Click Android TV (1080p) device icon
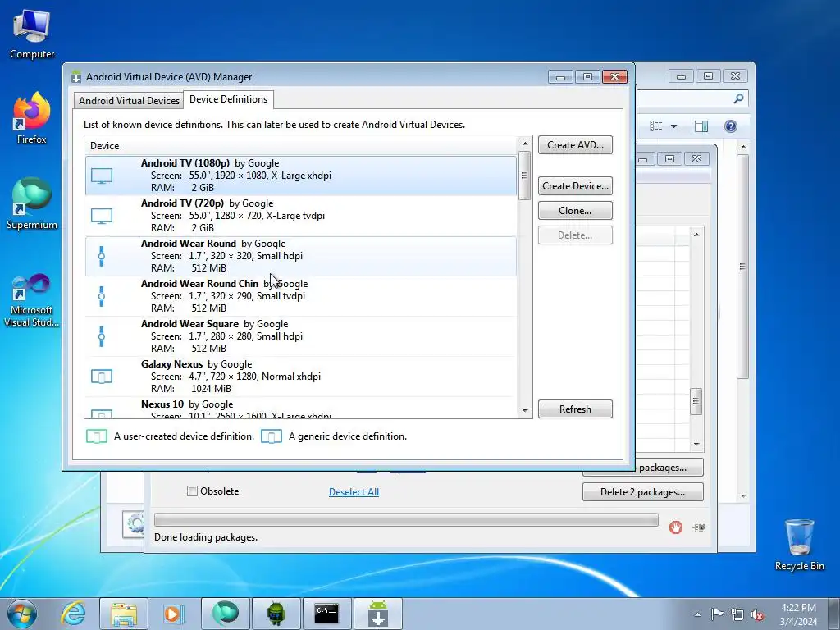840x630 pixels. (x=101, y=176)
